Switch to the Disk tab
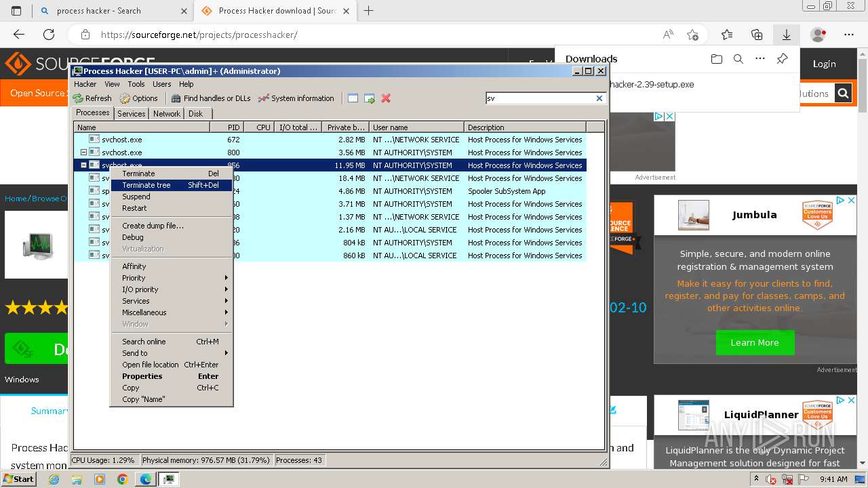This screenshot has width=868, height=488. coord(196,114)
